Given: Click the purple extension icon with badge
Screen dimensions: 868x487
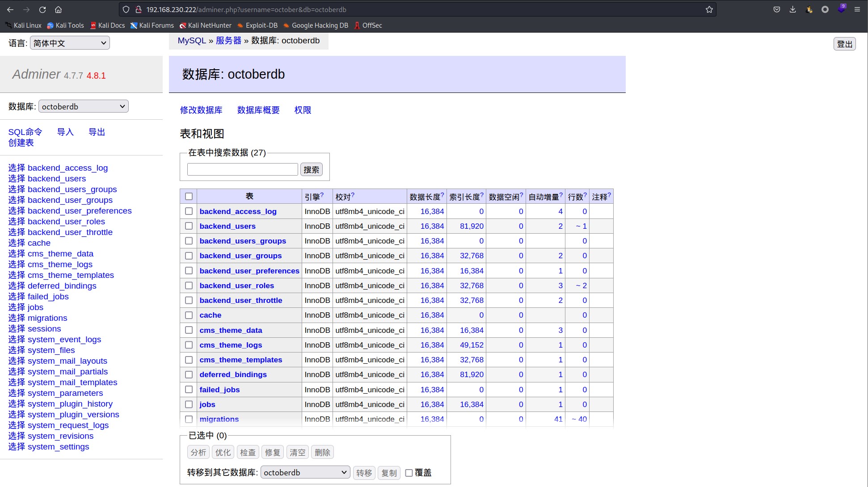Looking at the screenshot, I should 841,9.
